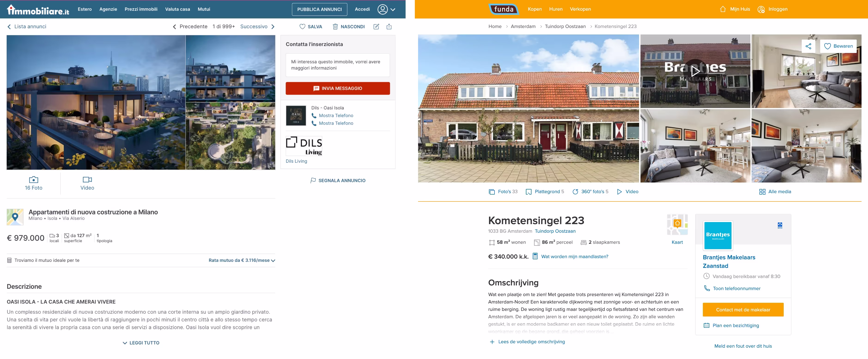Expand the Rata mutuo da € 3.116/mese dropdown
868x359 pixels.
tap(242, 260)
